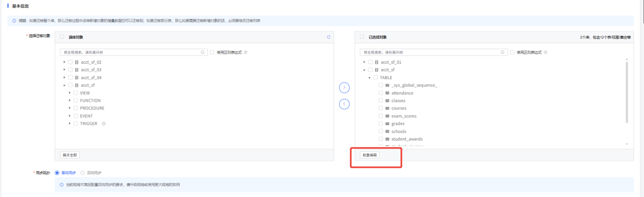Viewport: 644px width, 197px height.
Task: Select the courses table row
Action: [x=399, y=108]
